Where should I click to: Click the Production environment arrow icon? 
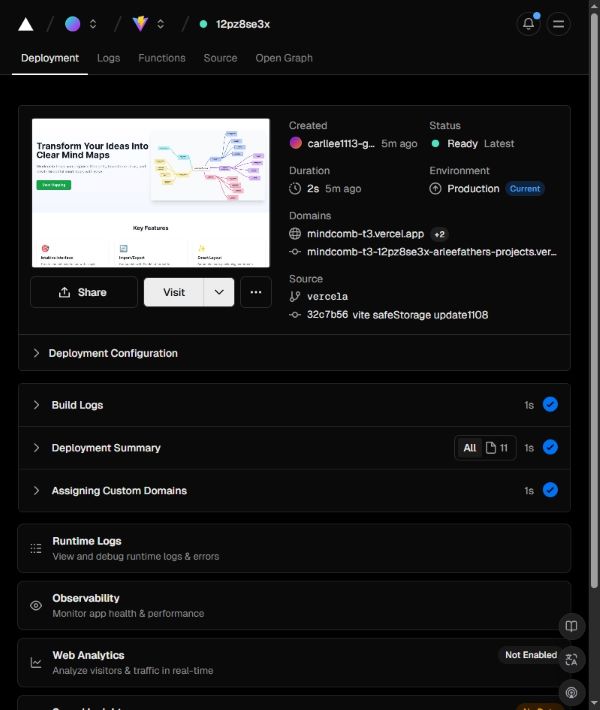click(435, 188)
